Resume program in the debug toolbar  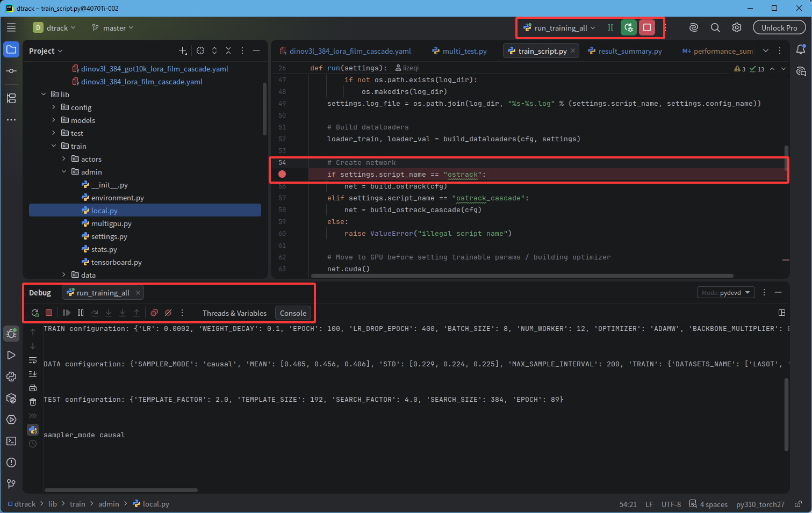67,313
